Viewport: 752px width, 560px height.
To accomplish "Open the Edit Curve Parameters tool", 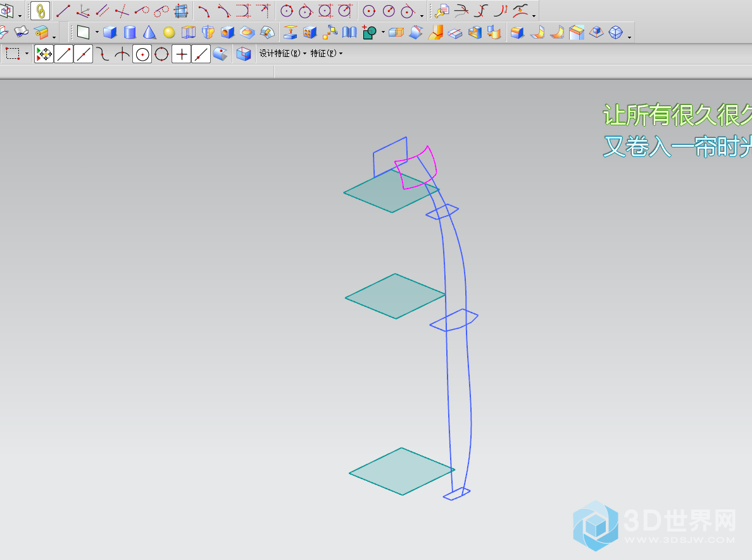I will (441, 11).
